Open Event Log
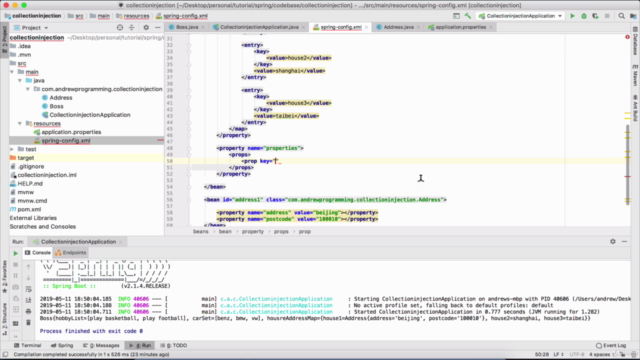640x360 pixels. tap(611, 345)
